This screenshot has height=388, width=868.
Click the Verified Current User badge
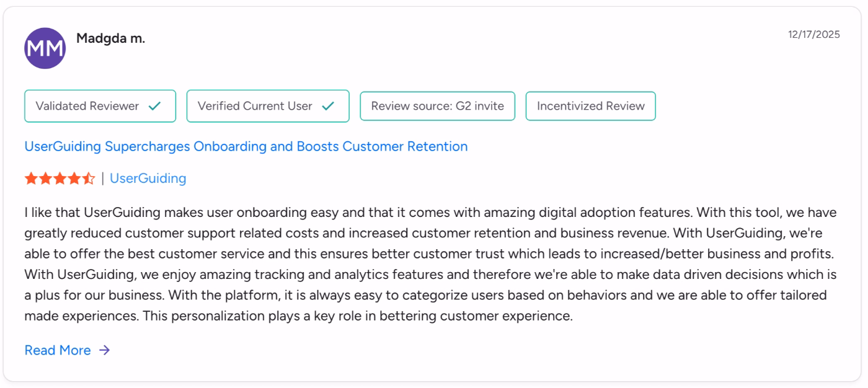coord(267,106)
